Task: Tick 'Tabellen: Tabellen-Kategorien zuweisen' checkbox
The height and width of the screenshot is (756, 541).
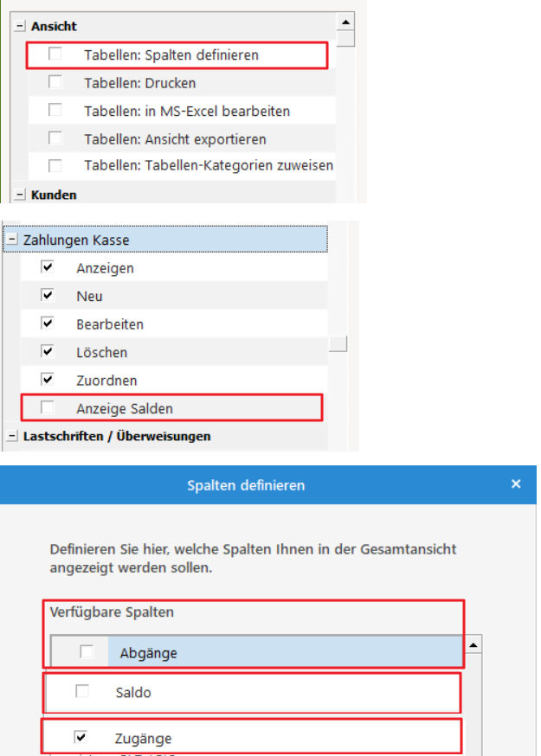Action: point(55,166)
